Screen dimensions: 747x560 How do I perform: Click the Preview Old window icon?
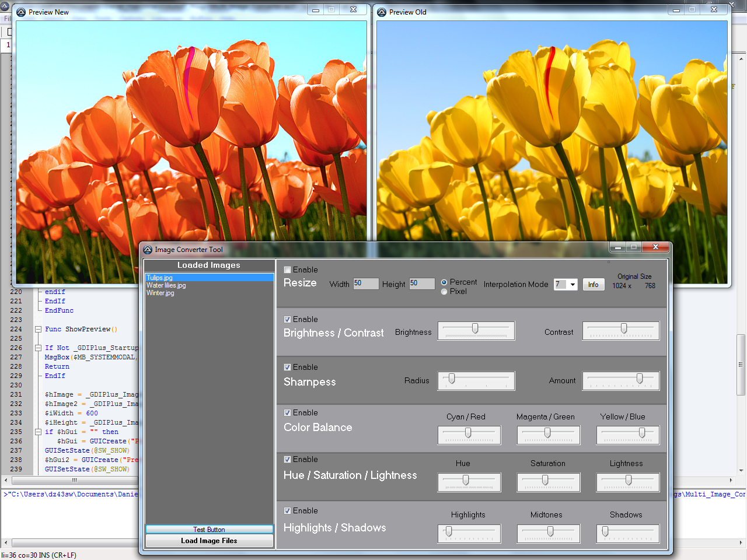pyautogui.click(x=382, y=12)
